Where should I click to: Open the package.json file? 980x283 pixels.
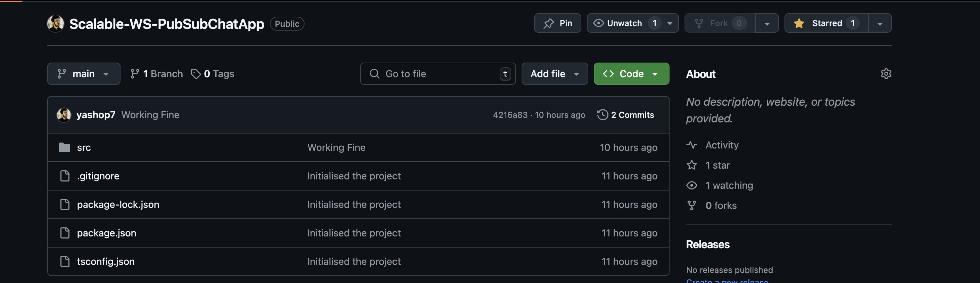click(107, 233)
